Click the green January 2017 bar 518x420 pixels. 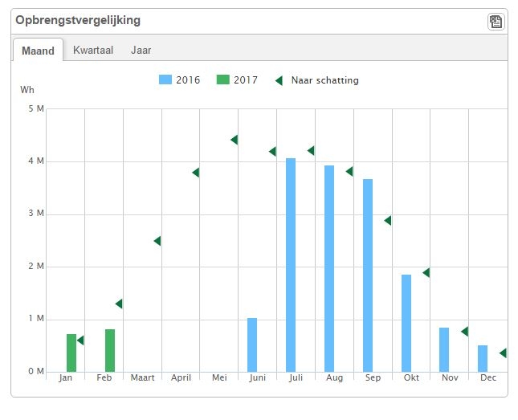click(x=71, y=353)
